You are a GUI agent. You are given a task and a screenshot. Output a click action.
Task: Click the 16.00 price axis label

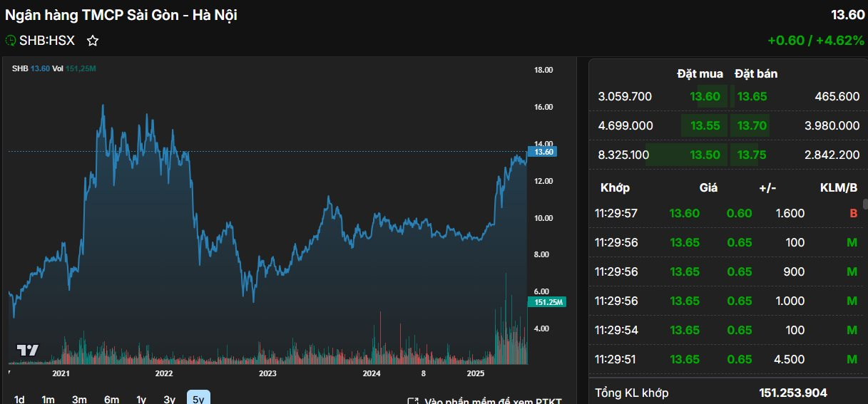pyautogui.click(x=543, y=107)
